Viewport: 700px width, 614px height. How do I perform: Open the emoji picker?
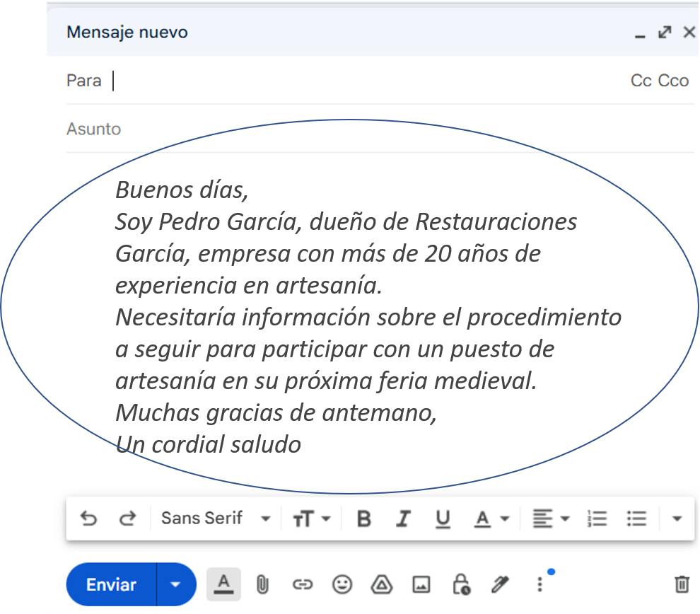pos(342,584)
